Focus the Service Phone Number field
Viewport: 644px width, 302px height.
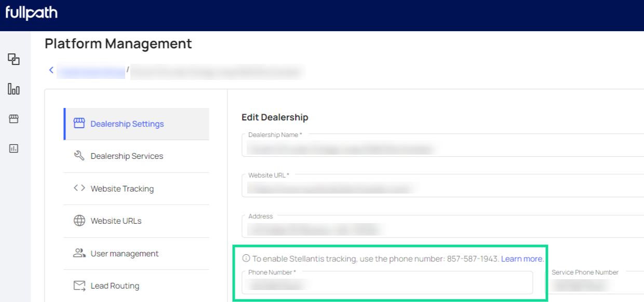595,285
